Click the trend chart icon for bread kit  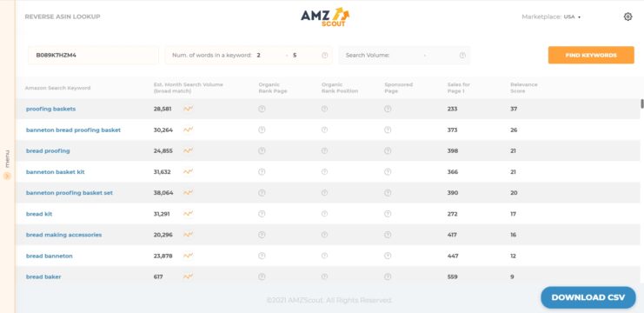188,214
